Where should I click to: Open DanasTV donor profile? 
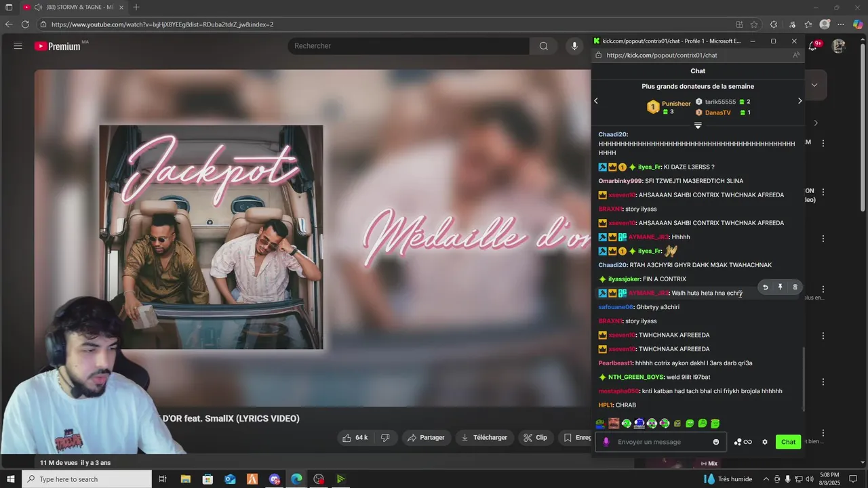pyautogui.click(x=717, y=113)
